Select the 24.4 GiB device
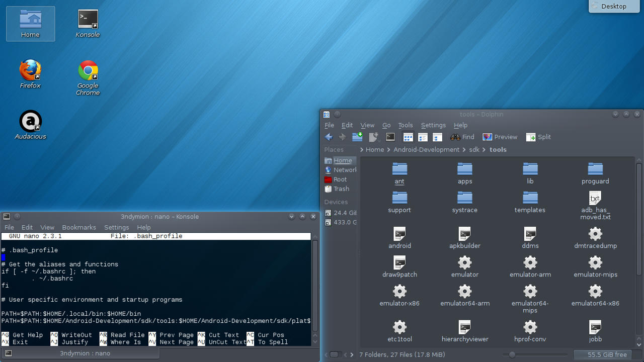 (x=340, y=213)
